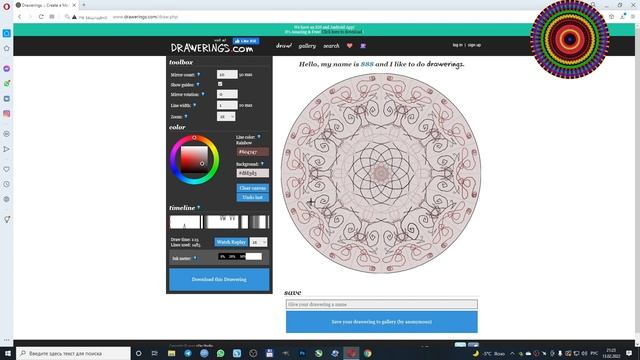
Task: Click the Line width input field
Action: [x=227, y=105]
